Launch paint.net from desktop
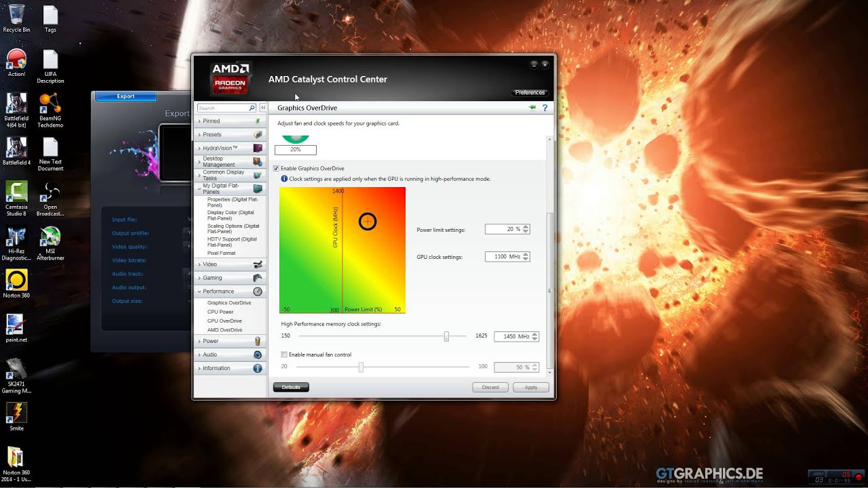 16,328
